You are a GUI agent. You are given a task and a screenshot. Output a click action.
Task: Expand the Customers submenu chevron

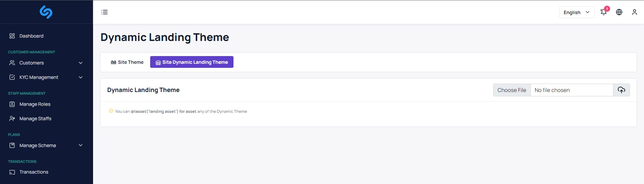(x=81, y=63)
